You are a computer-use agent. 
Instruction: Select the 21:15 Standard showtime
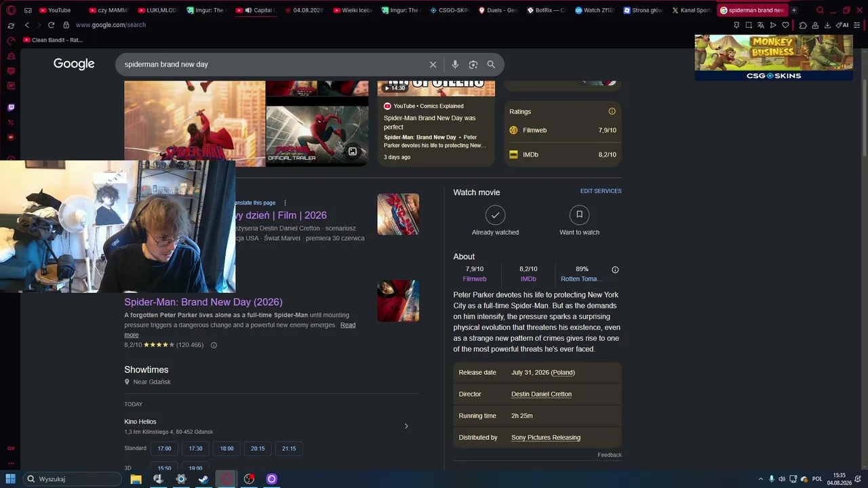289,449
